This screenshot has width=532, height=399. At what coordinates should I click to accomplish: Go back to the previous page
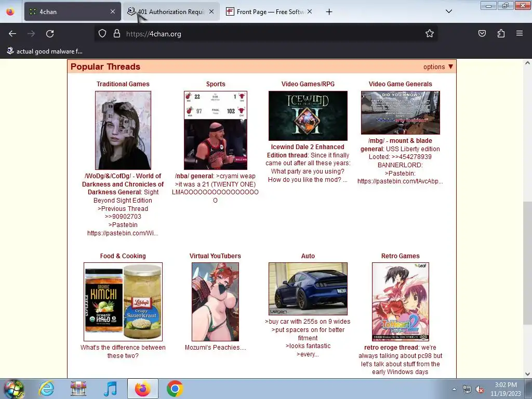coord(12,34)
